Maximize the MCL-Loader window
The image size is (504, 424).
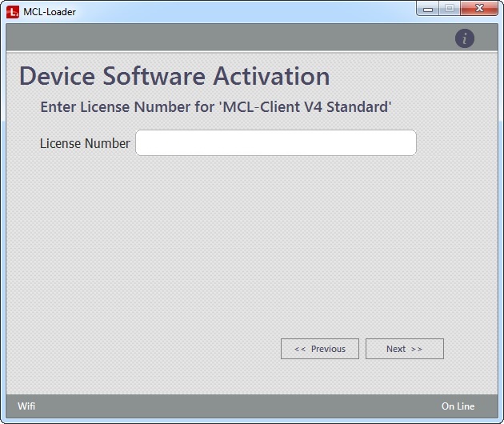450,9
